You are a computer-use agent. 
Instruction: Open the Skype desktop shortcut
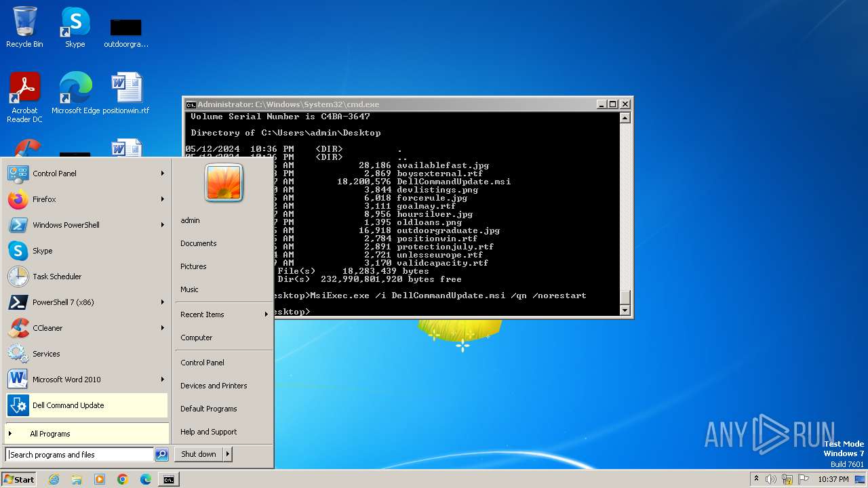[x=75, y=27]
